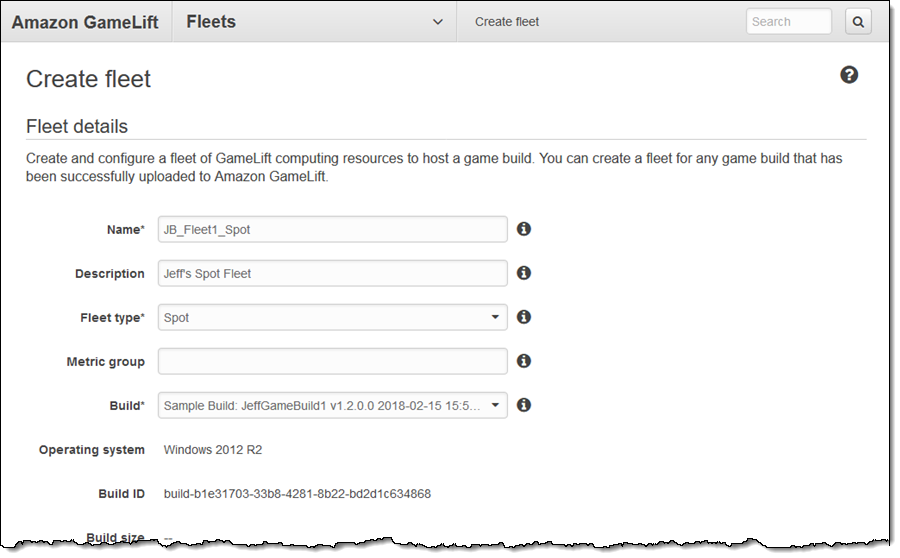Show info for Build selection
Image resolution: width=900 pixels, height=558 pixels.
523,405
